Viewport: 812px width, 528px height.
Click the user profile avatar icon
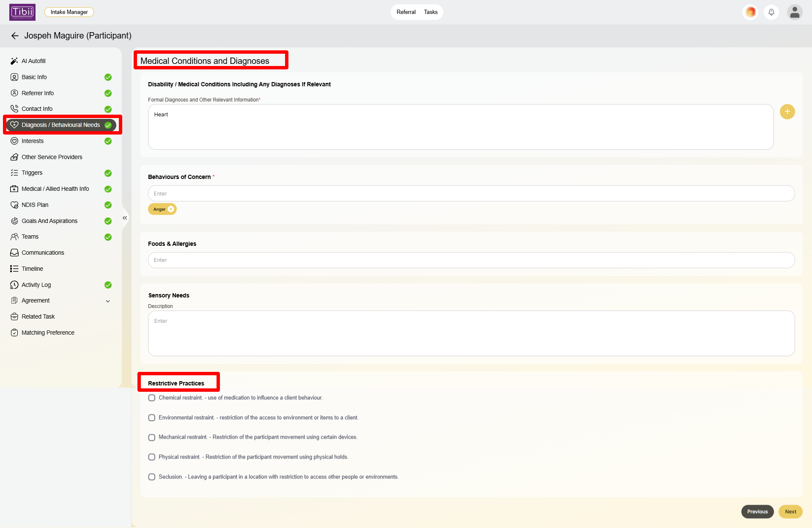click(x=795, y=12)
